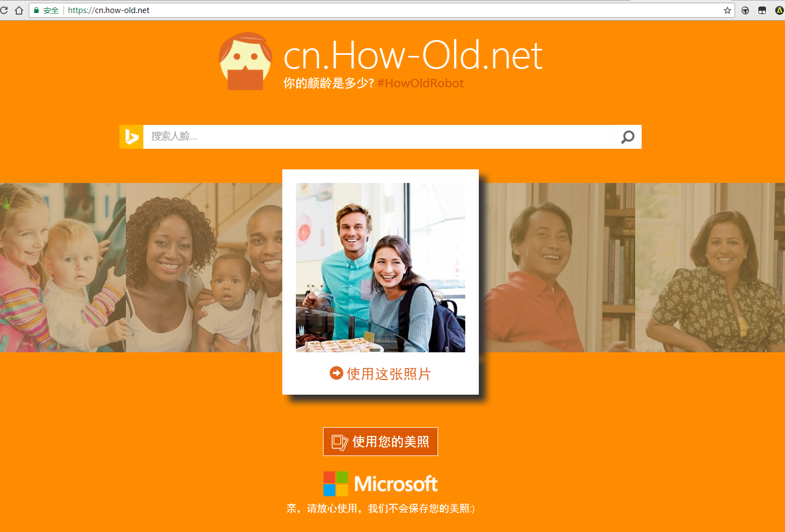The image size is (785, 532).
Task: Select the man in red shirt photo
Action: pyautogui.click(x=557, y=268)
